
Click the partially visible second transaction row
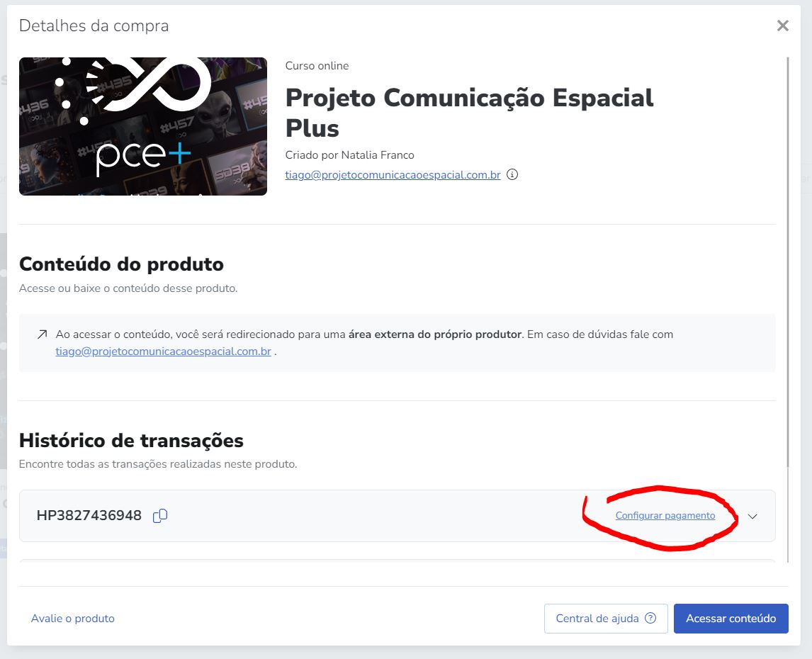(397, 561)
